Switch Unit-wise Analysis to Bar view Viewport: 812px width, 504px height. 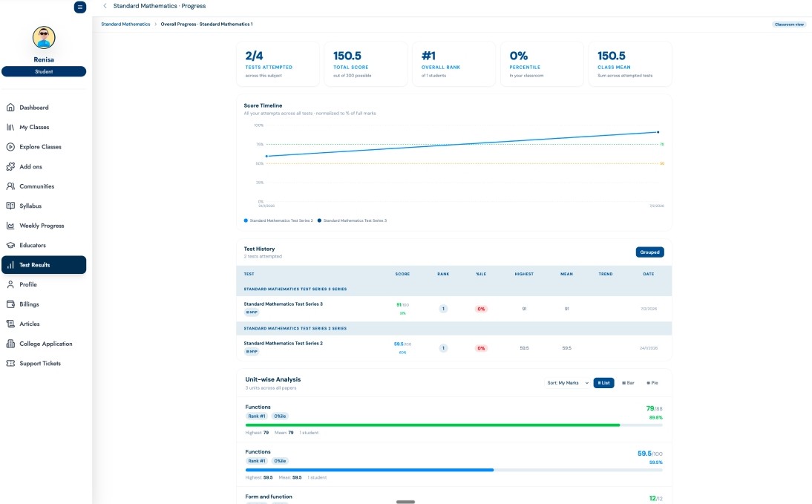[x=627, y=383]
